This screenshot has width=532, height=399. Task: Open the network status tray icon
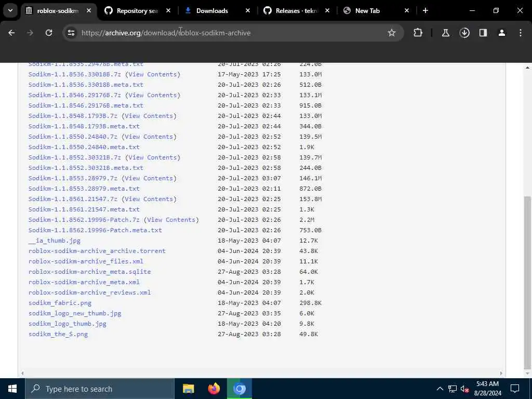tap(453, 389)
